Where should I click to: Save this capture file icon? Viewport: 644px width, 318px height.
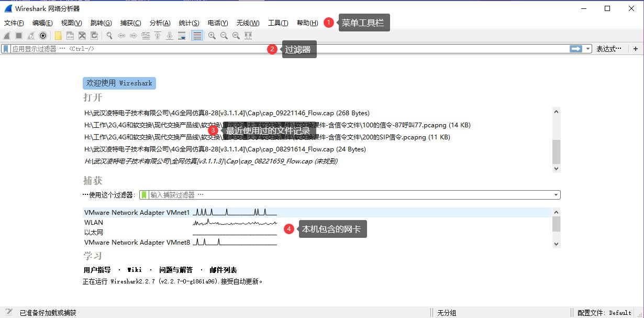(x=70, y=36)
